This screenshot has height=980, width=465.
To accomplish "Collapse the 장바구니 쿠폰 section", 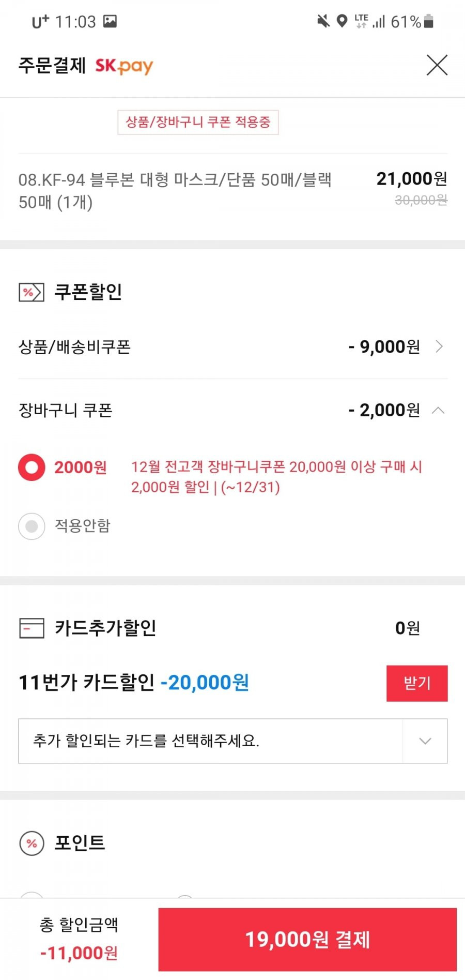I will (438, 411).
